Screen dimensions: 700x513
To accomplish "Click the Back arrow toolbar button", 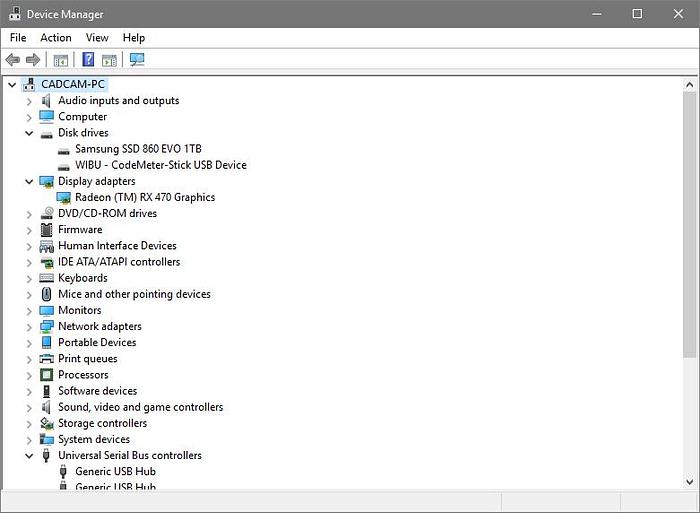I will pyautogui.click(x=13, y=60).
